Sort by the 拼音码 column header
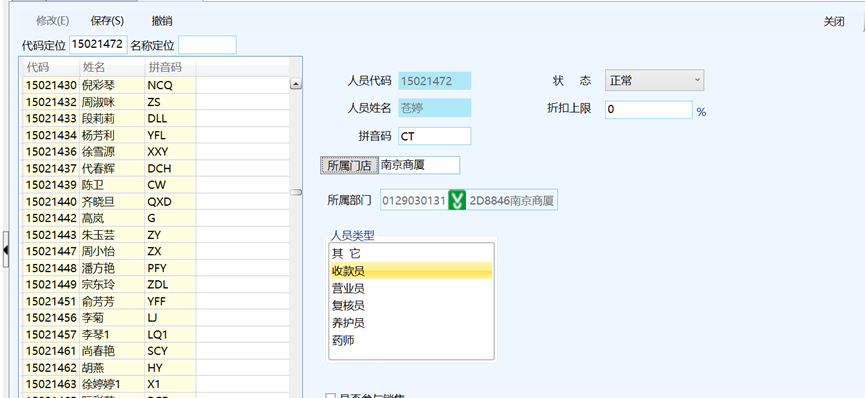Screen dimensions: 865x398 click(170, 67)
